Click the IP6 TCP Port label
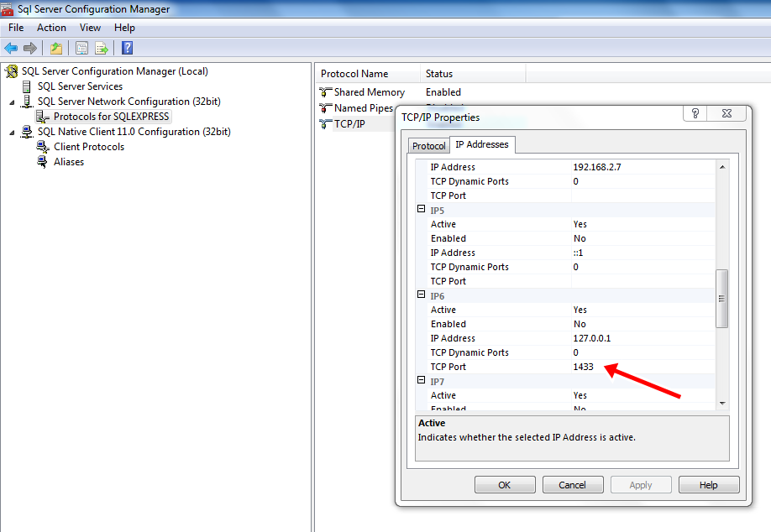Screen dimensions: 771x532 448,367
